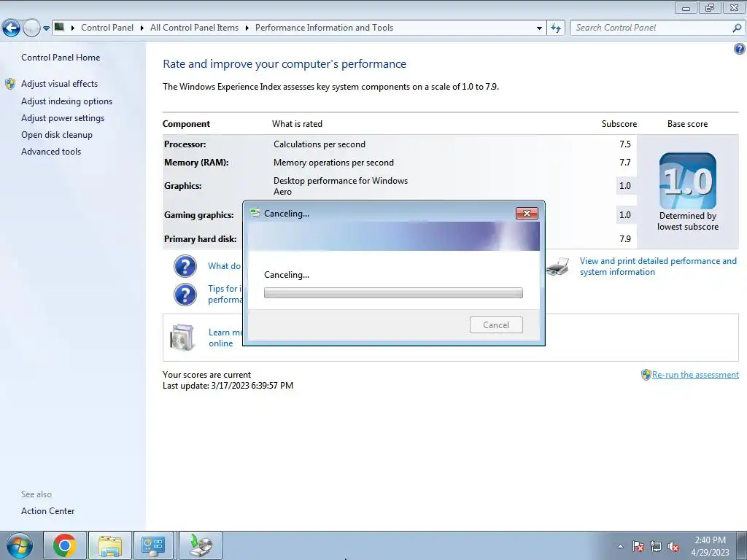Click the Canceling dialog title icon
747x560 pixels.
pos(255,214)
